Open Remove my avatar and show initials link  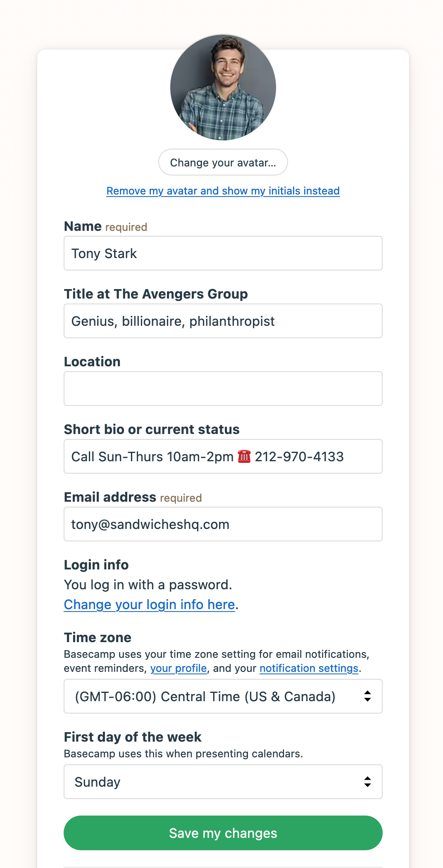pos(223,191)
